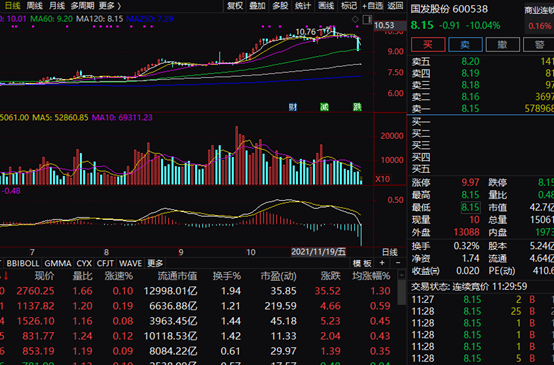Click the 撤 cancel order button

(x=503, y=45)
